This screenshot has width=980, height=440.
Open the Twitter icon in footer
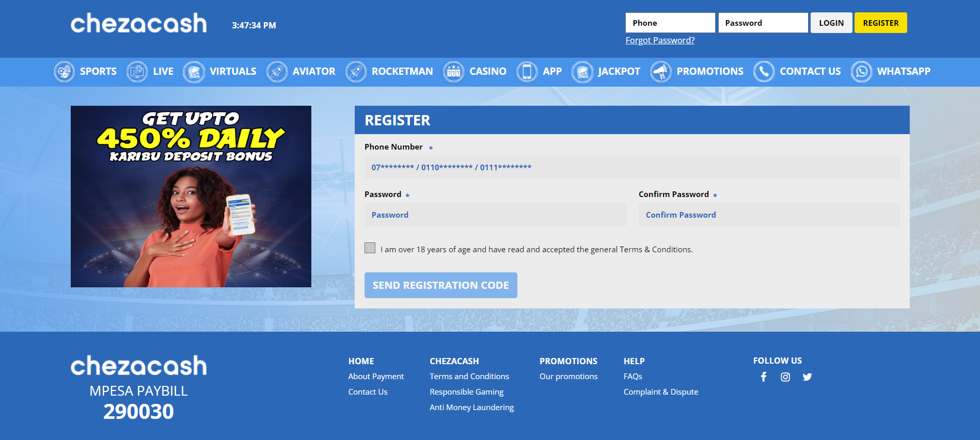click(x=808, y=377)
